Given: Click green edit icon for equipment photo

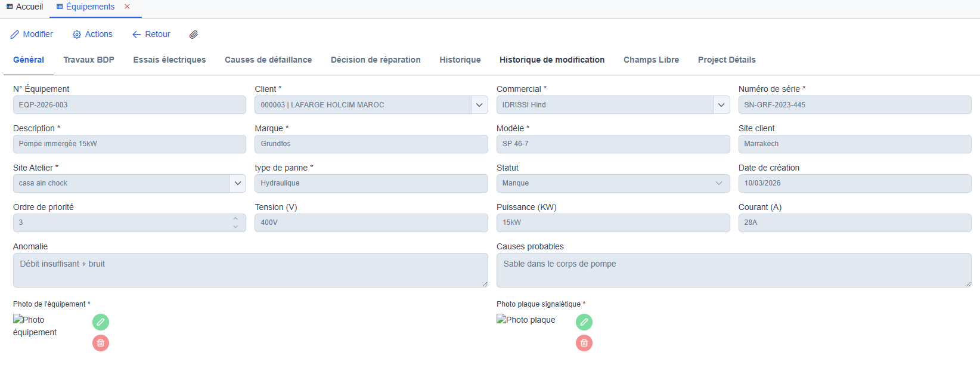Looking at the screenshot, I should [x=101, y=322].
